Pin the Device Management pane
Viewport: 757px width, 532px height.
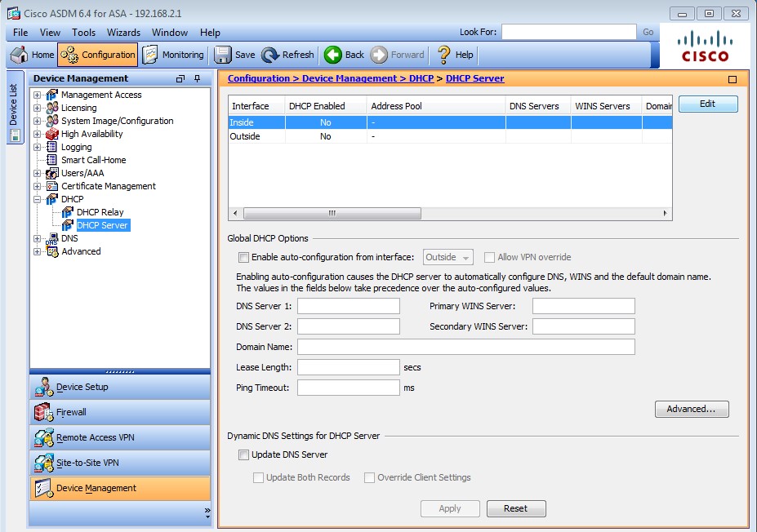pyautogui.click(x=197, y=78)
